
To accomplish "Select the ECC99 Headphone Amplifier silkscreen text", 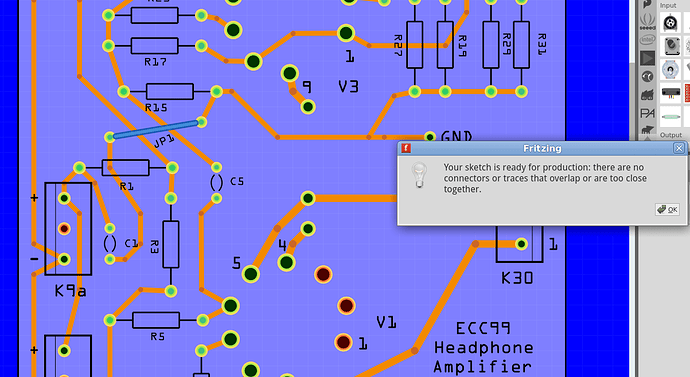I will click(x=483, y=348).
